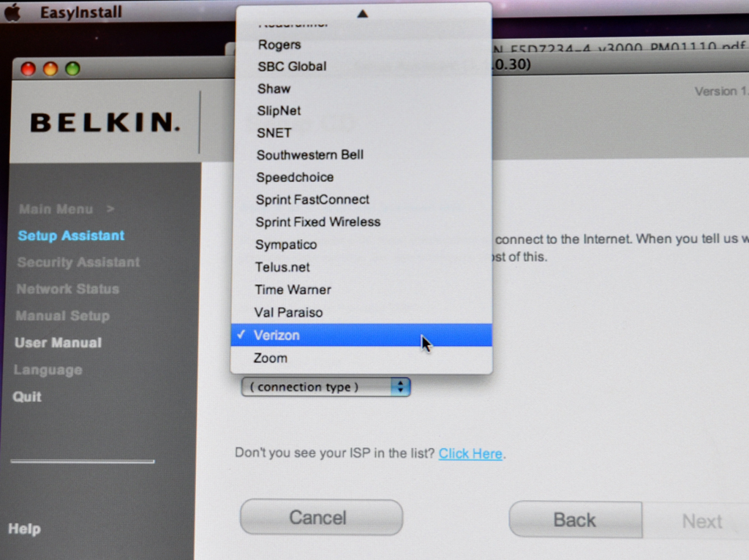Screen dimensions: 749x560
Task: Click the Belkin logo
Action: point(105,122)
